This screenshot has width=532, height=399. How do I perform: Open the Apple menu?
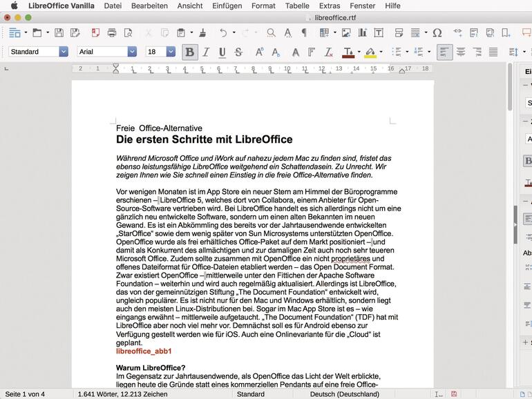coord(14,6)
